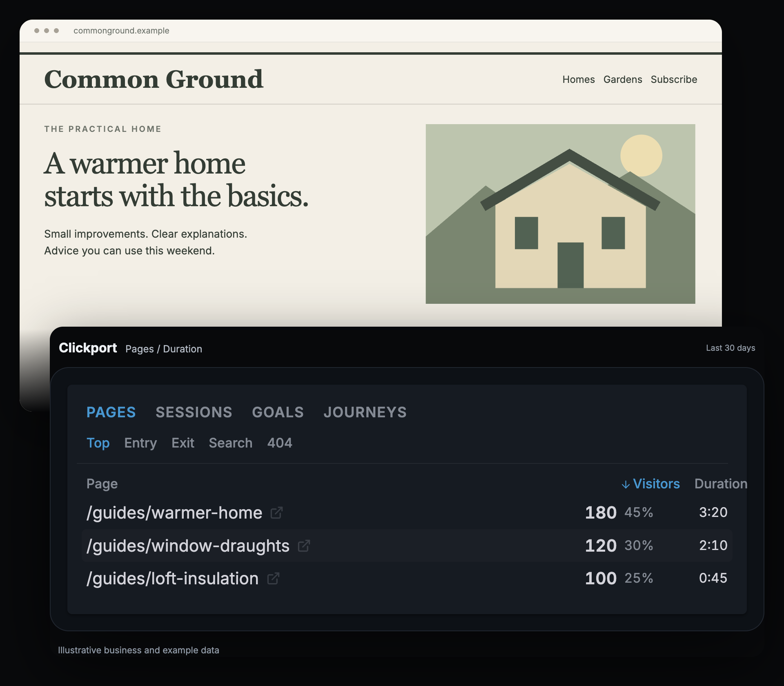
Task: Click the 30% visitor share
Action: (x=639, y=546)
